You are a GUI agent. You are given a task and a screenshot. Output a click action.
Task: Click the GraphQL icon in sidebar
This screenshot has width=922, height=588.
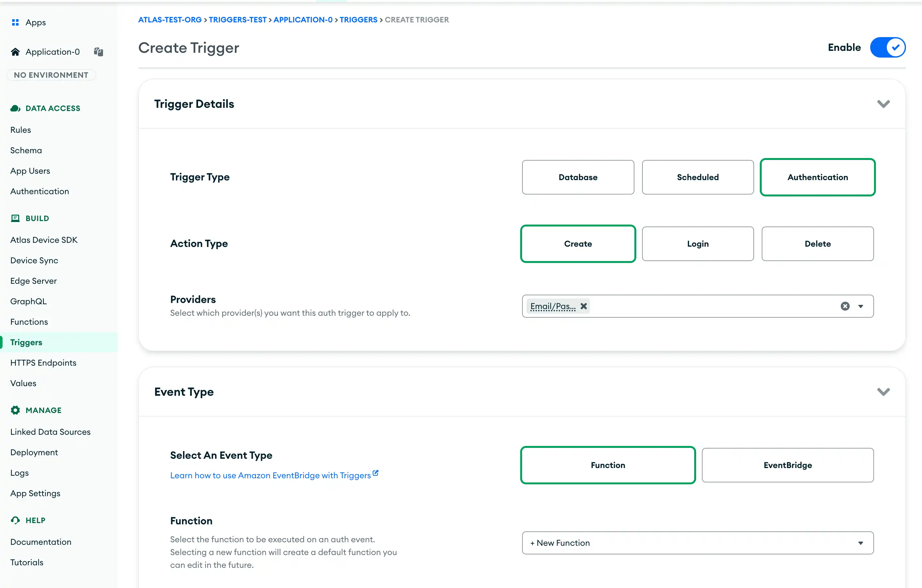pyautogui.click(x=28, y=300)
